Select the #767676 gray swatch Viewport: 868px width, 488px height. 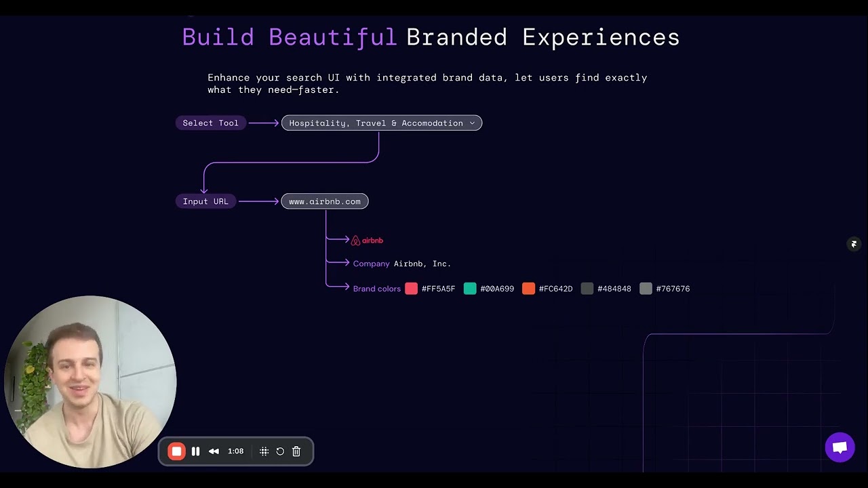click(x=646, y=289)
